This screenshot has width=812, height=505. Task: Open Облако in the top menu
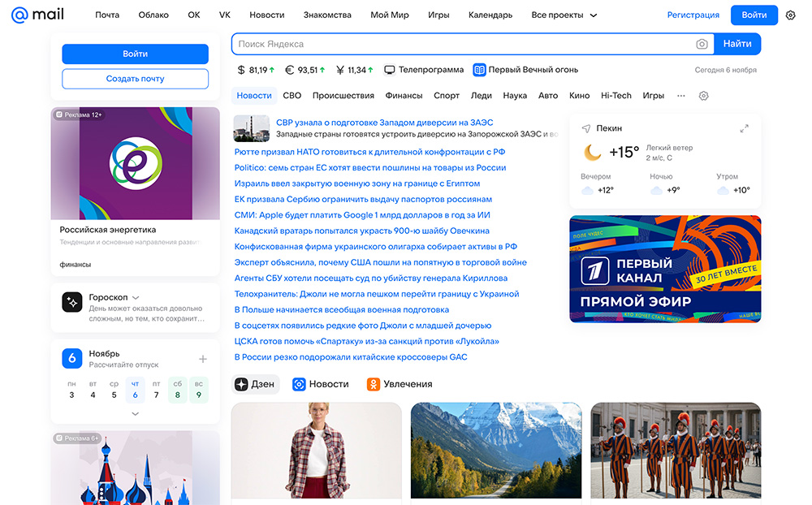pos(153,15)
